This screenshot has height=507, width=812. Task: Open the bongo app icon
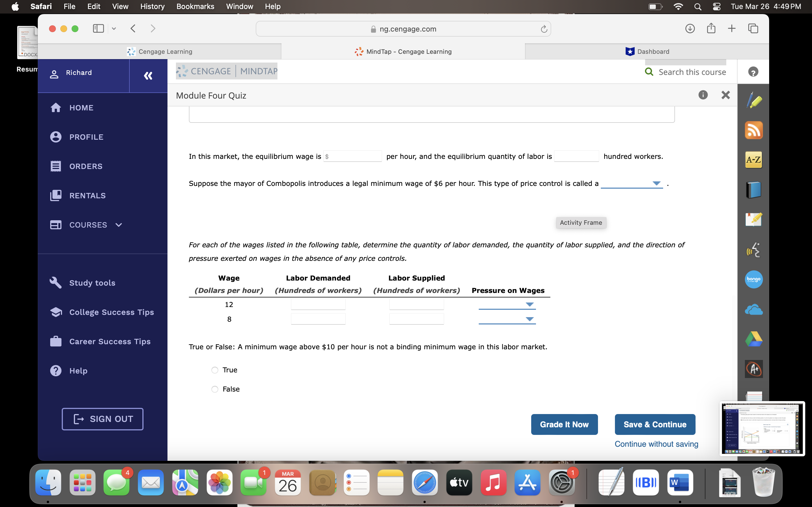[754, 279]
